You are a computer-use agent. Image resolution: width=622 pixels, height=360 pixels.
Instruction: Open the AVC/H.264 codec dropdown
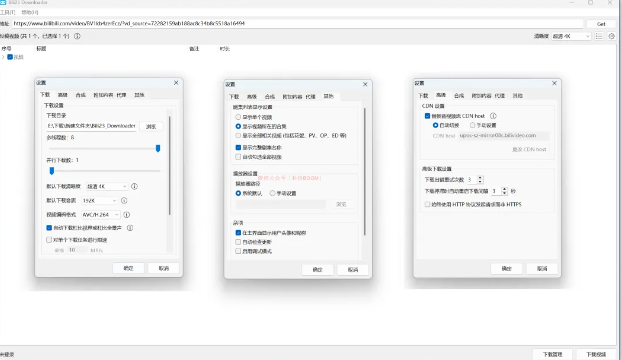pyautogui.click(x=101, y=214)
